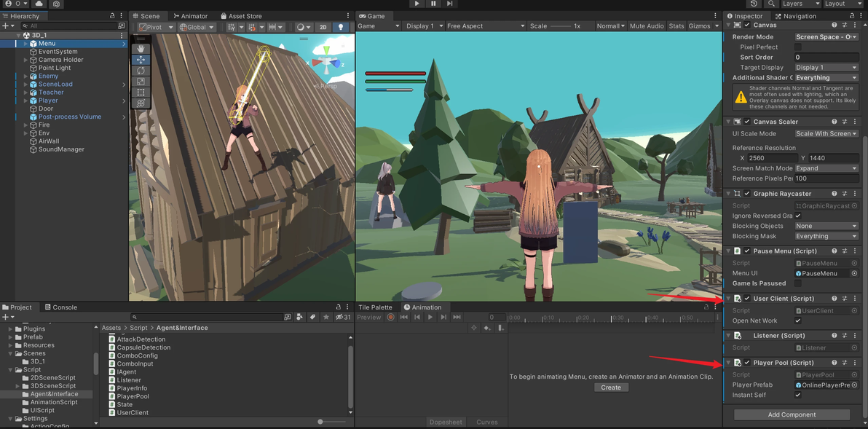Switch to the Console tab
The image size is (868, 429).
(60, 307)
